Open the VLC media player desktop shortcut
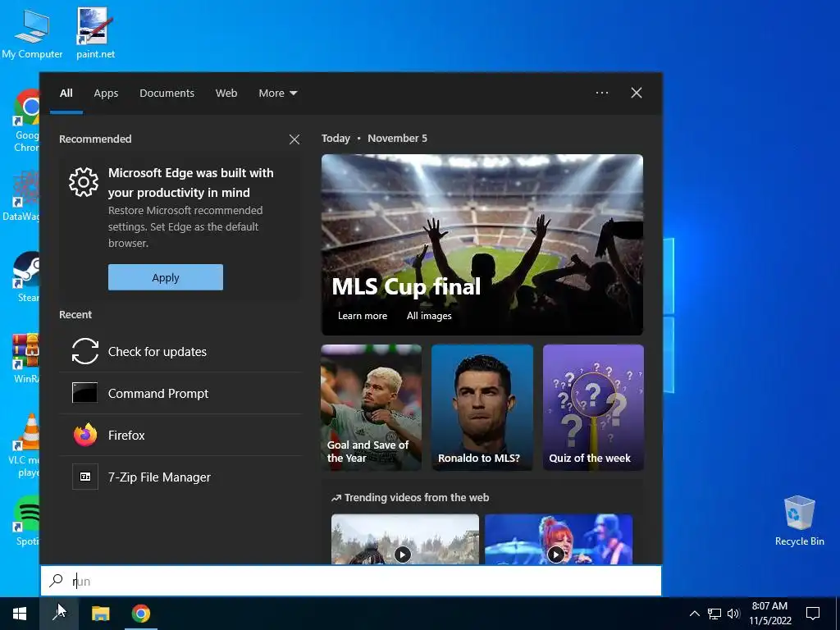Image resolution: width=840 pixels, height=630 pixels. pos(24,445)
